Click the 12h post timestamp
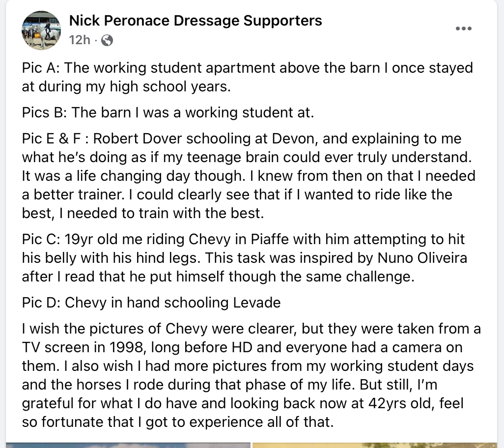The image size is (504, 448). click(x=80, y=40)
